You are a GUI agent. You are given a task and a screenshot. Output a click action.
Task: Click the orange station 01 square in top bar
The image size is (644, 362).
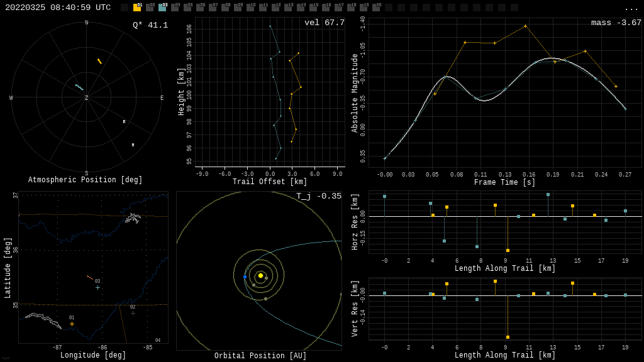pyautogui.click(x=137, y=8)
